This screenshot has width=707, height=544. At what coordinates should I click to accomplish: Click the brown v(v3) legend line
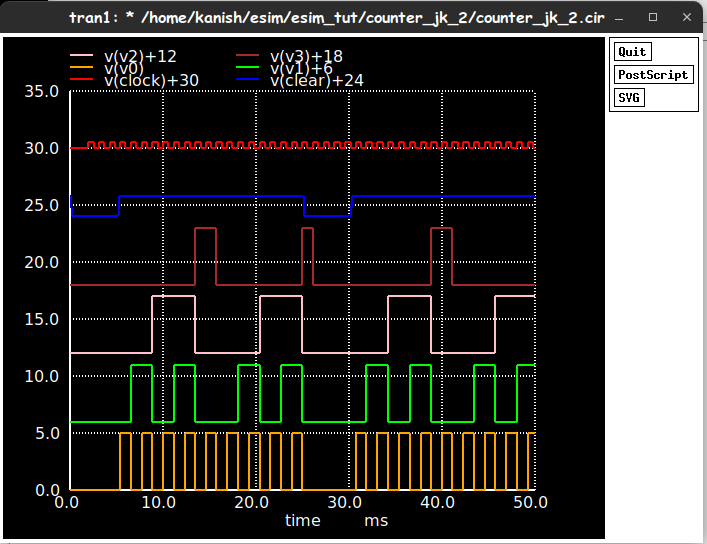[x=248, y=55]
